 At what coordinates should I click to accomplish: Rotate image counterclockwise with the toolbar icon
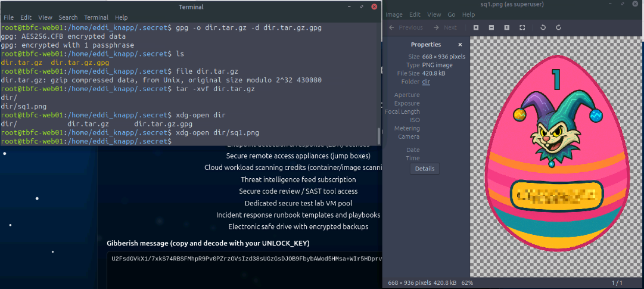[543, 27]
